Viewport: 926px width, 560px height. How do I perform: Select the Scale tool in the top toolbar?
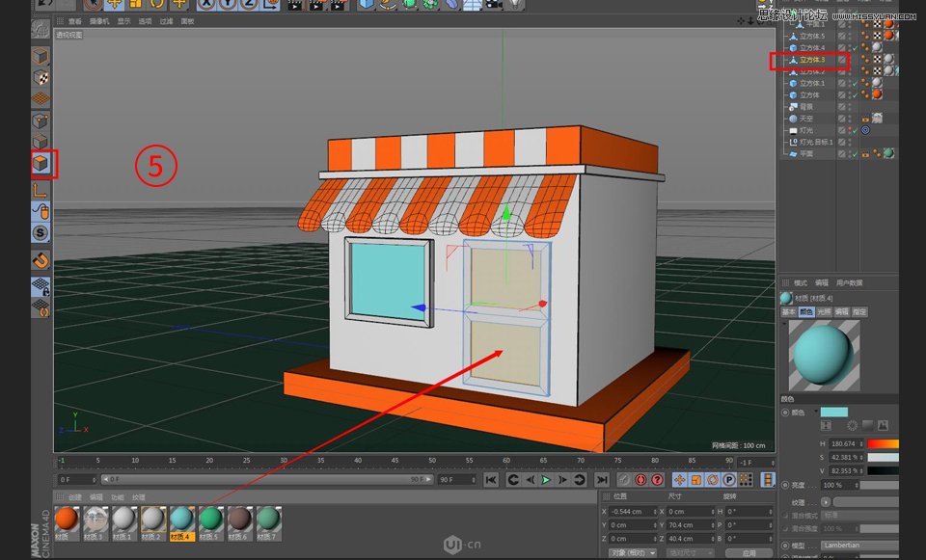point(133,6)
